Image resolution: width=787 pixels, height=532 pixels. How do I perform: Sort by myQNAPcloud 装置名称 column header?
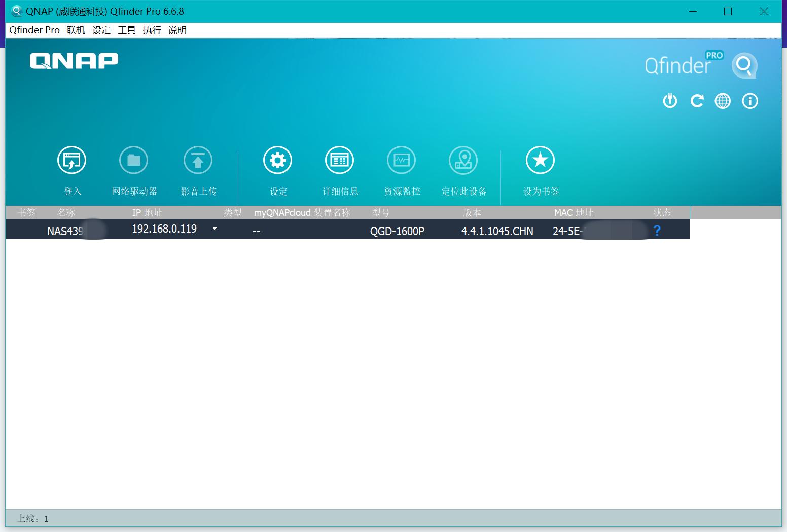302,212
